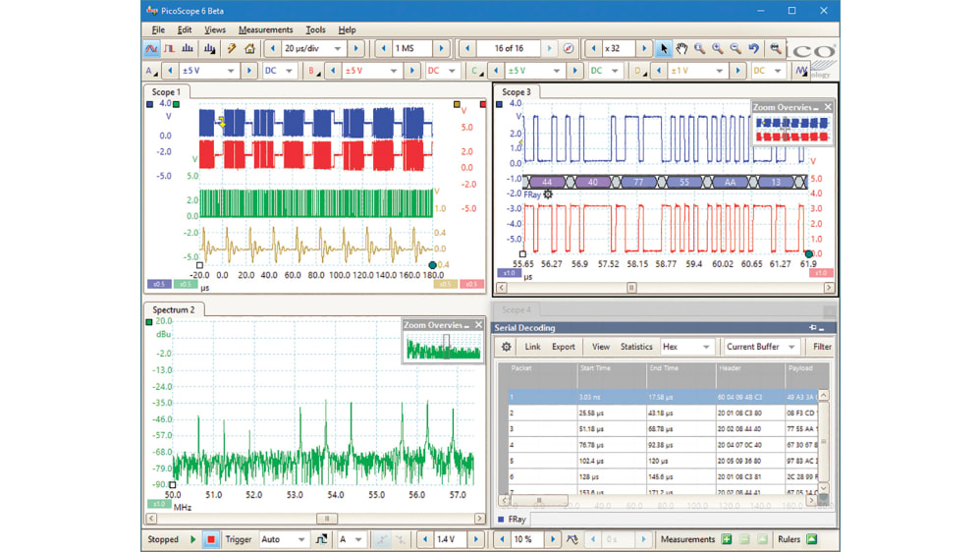This screenshot has width=980, height=552.
Task: Open Channel C DC coupling dropdown
Action: pos(615,71)
